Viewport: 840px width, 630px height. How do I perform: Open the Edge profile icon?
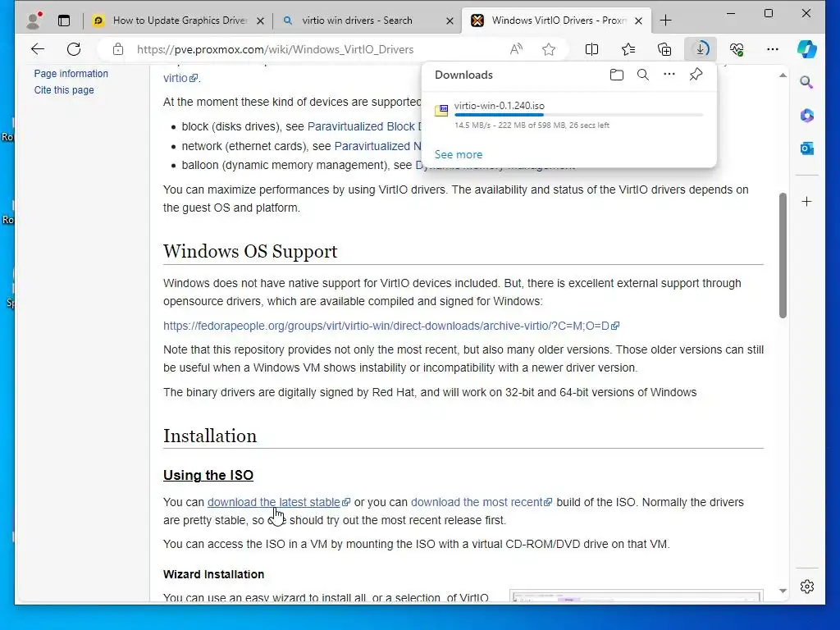tap(34, 21)
